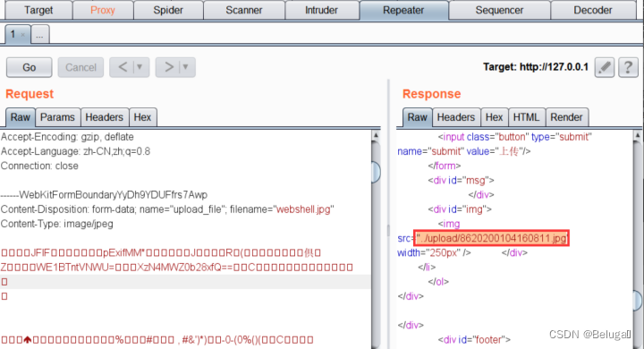Click the div id="footer" line in response
This screenshot has height=349, width=644.
pos(474,339)
